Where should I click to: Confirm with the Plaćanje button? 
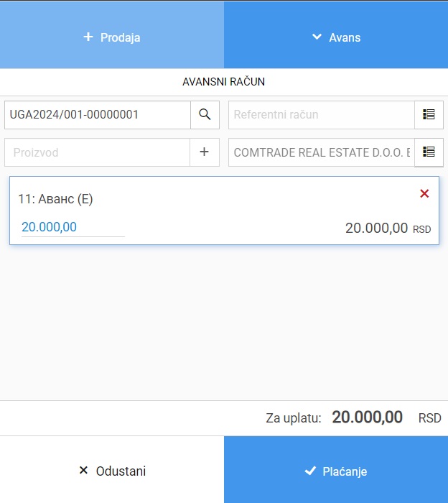pos(336,470)
